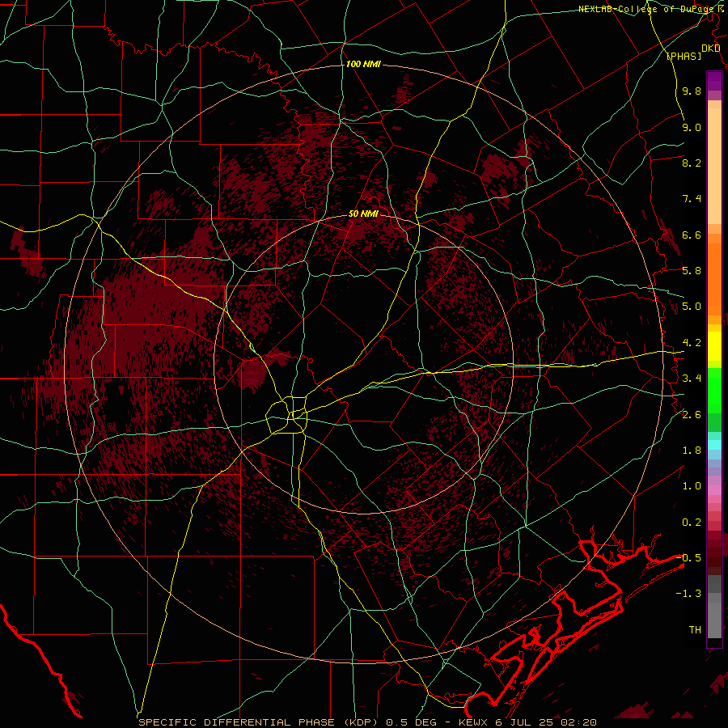Click the TH threshold label
The image size is (728, 728).
tap(695, 630)
